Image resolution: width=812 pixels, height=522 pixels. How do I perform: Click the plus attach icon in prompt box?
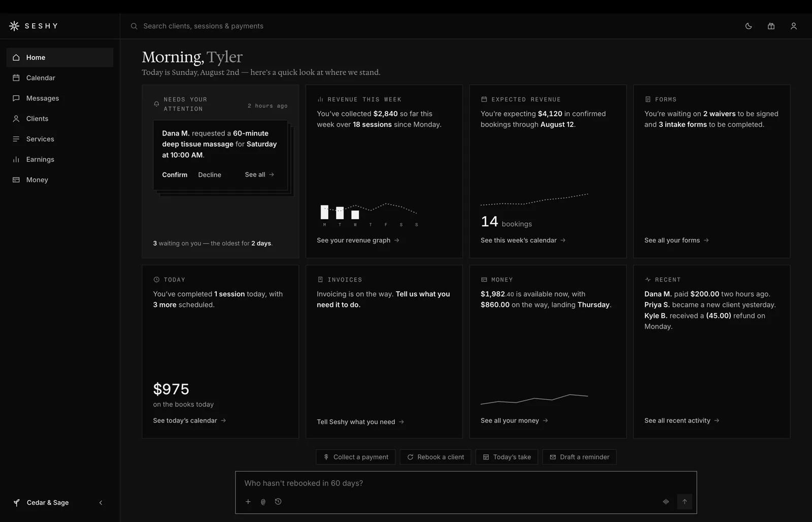(248, 502)
